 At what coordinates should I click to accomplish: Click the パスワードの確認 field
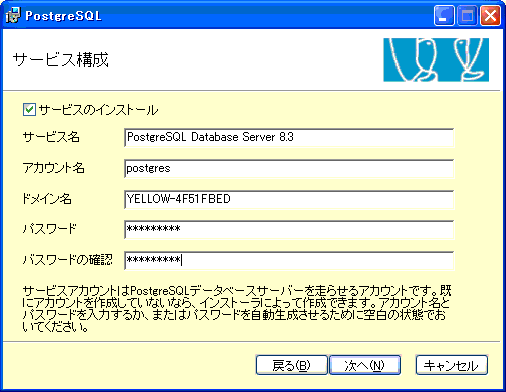point(289,260)
